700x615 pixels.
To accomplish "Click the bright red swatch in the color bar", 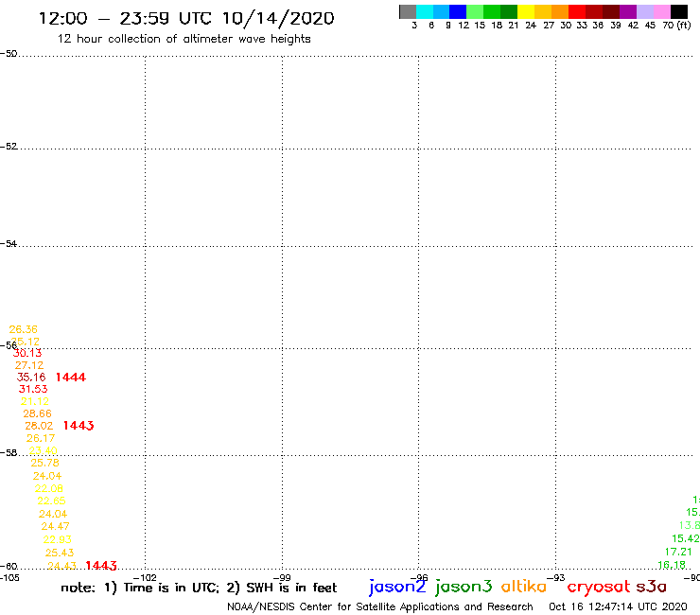I will 577,11.
